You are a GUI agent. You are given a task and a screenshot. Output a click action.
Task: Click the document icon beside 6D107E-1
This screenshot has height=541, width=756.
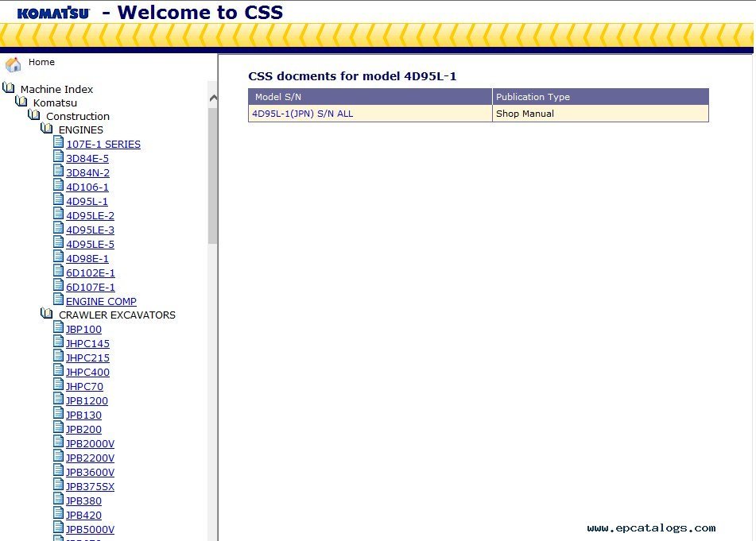(58, 285)
